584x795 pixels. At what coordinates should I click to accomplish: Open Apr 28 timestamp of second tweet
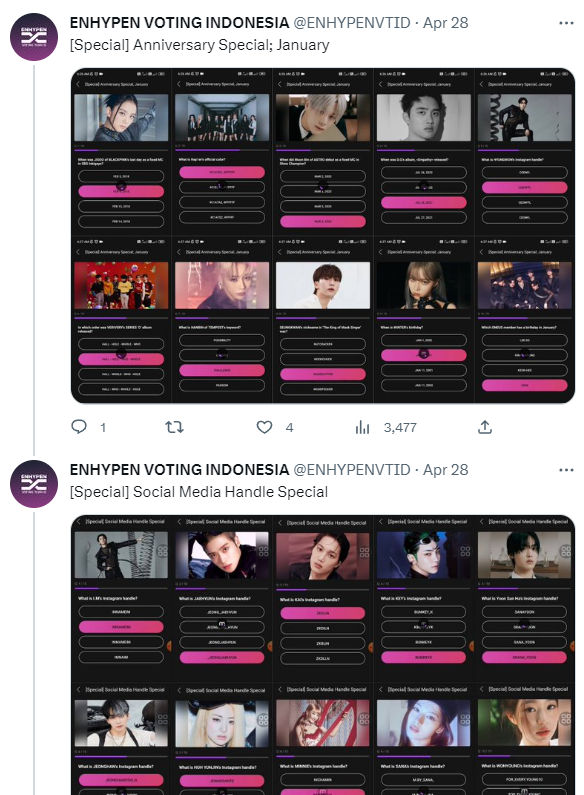point(446,469)
